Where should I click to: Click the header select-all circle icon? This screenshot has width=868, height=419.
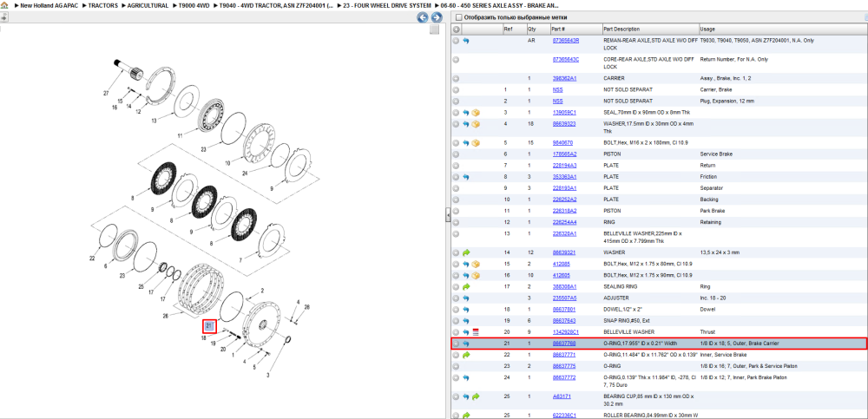click(457, 29)
